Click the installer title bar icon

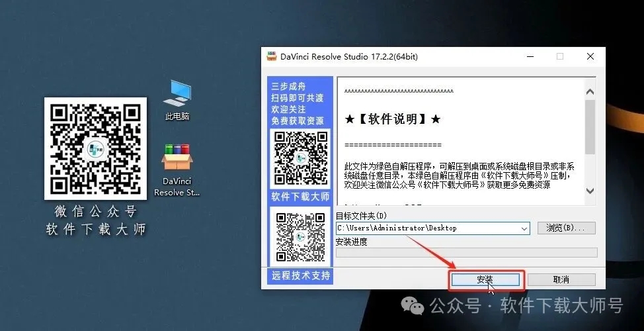(x=272, y=56)
